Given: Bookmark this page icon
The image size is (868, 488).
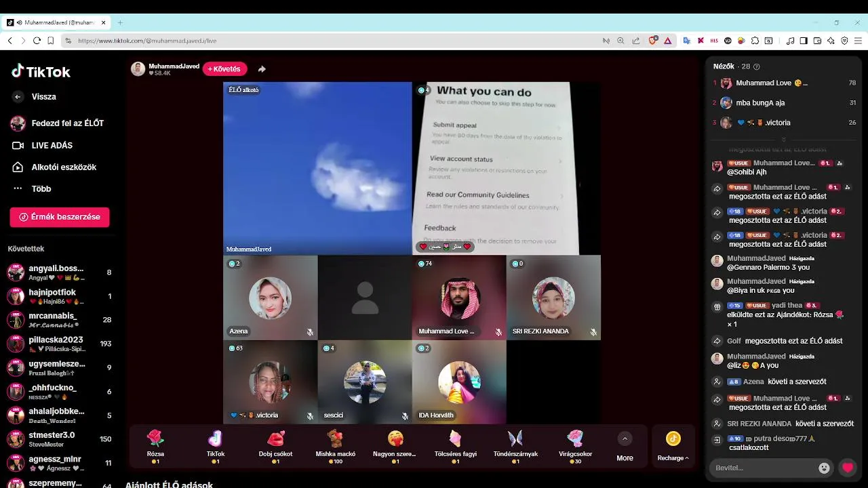Looking at the screenshot, I should (51, 41).
